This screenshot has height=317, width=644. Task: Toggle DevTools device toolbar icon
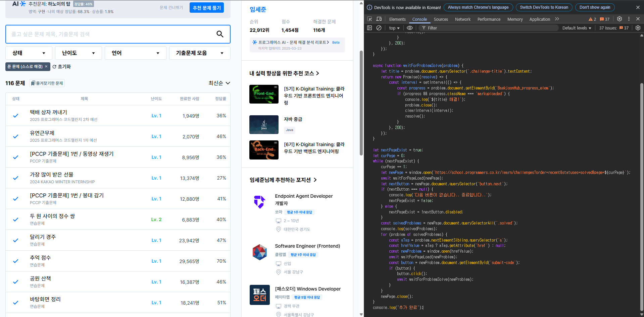(379, 19)
